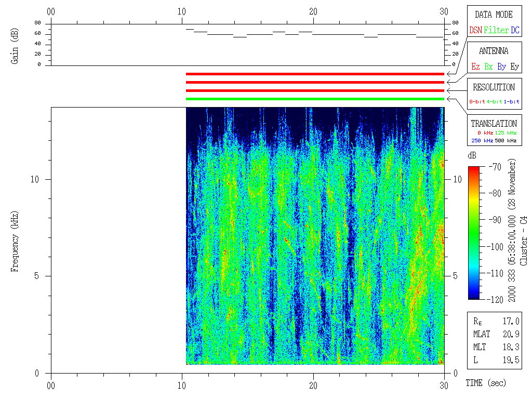
Task: Select the red Ez antenna label
Action: click(475, 67)
